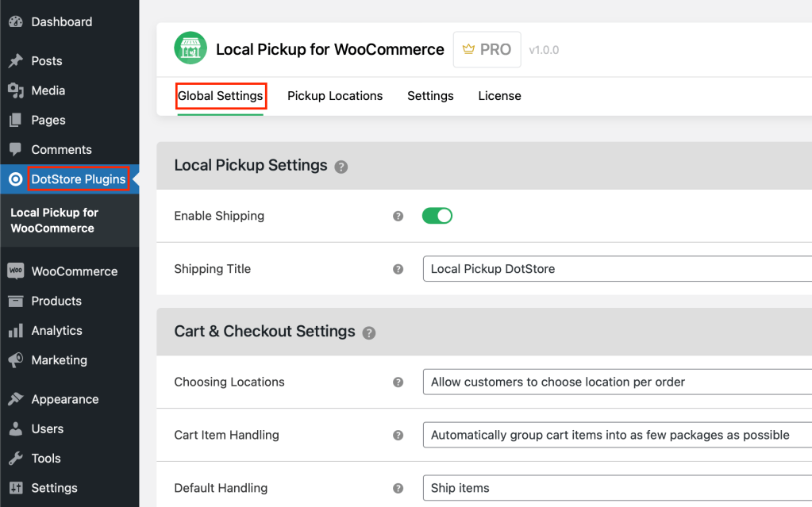This screenshot has height=507, width=812.
Task: Open the Settings tab in plugin header
Action: point(430,96)
